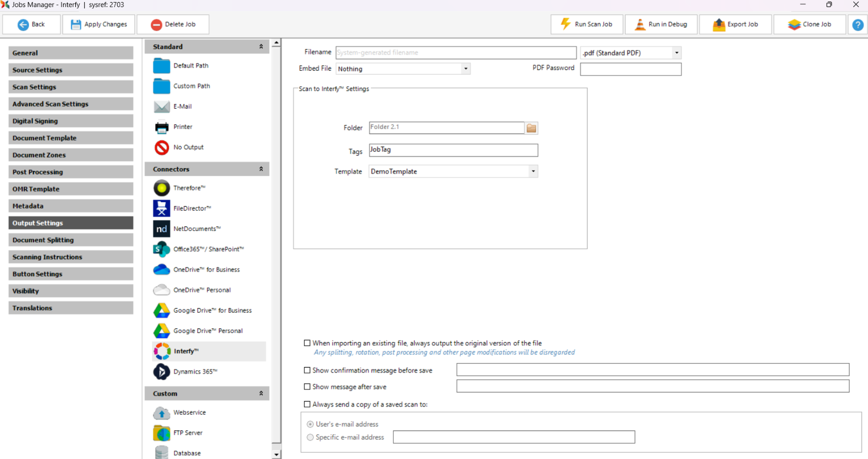Enable Show confirmation message before save
868x459 pixels.
pos(307,371)
